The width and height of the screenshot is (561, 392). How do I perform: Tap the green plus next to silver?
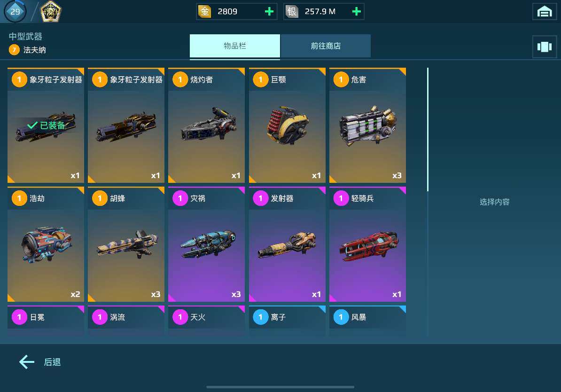(356, 11)
